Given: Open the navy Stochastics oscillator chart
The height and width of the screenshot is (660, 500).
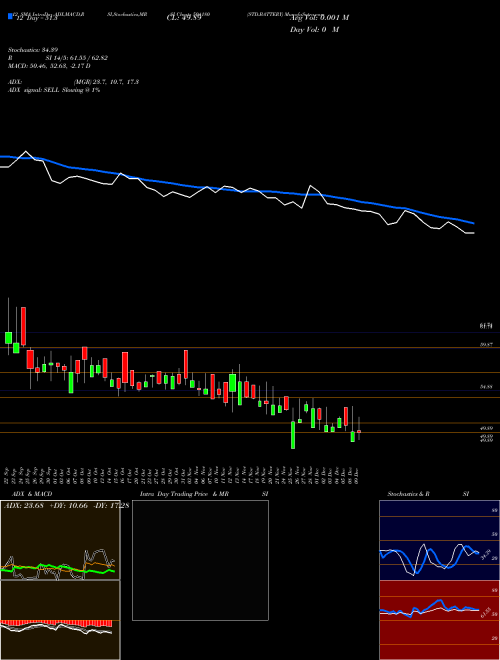Looking at the screenshot, I should point(439,540).
